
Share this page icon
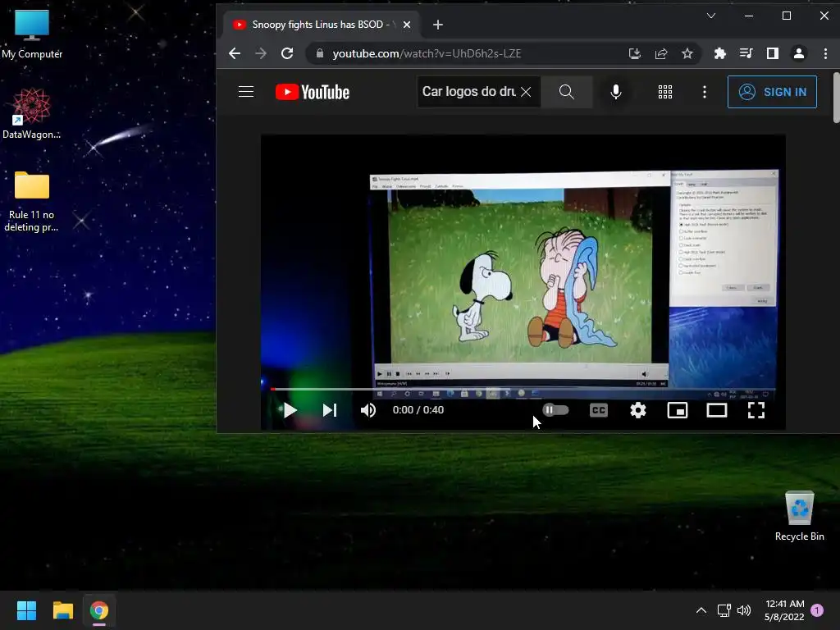point(661,53)
